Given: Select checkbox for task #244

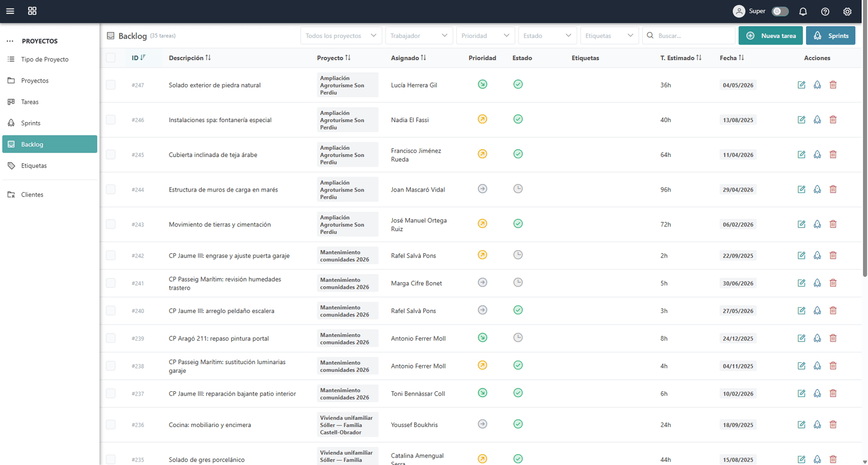Looking at the screenshot, I should click(x=111, y=189).
